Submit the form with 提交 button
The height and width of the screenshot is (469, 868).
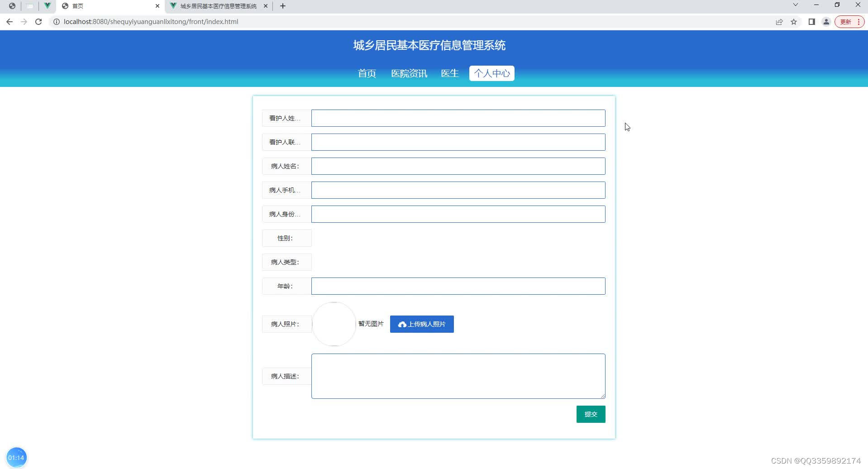click(591, 414)
